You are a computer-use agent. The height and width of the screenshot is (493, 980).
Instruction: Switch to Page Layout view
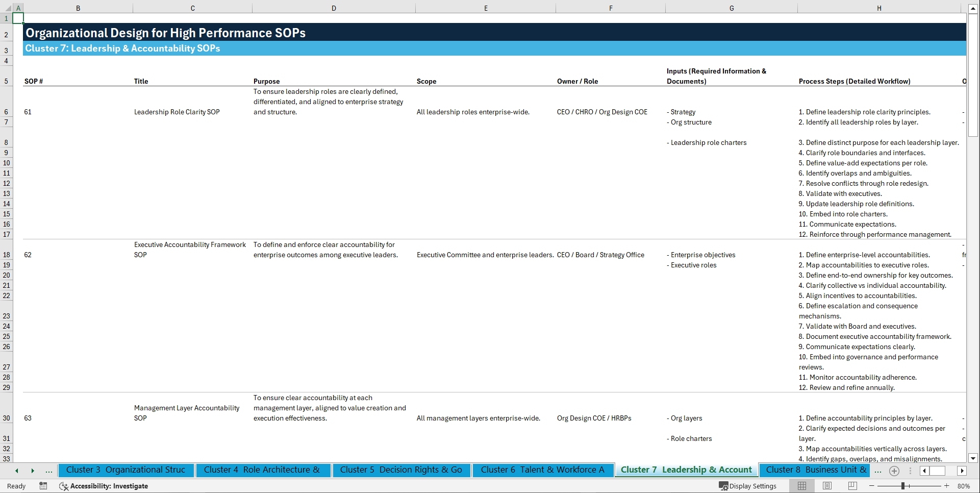tap(826, 486)
